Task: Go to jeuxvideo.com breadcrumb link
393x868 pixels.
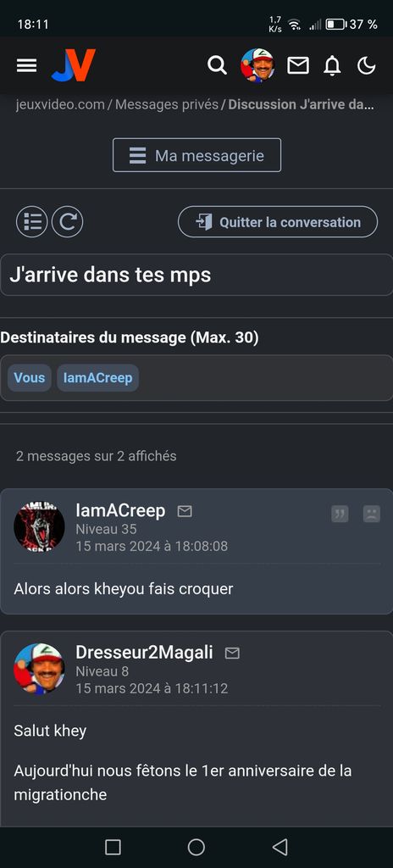Action: [60, 104]
